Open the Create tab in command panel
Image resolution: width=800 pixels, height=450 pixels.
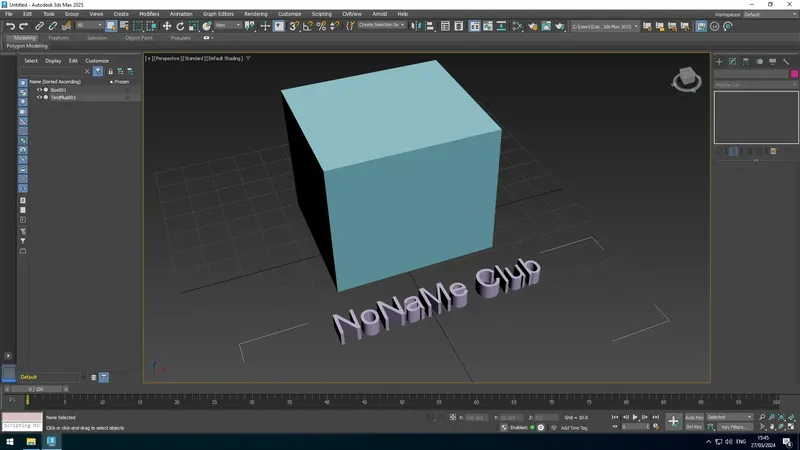(719, 61)
